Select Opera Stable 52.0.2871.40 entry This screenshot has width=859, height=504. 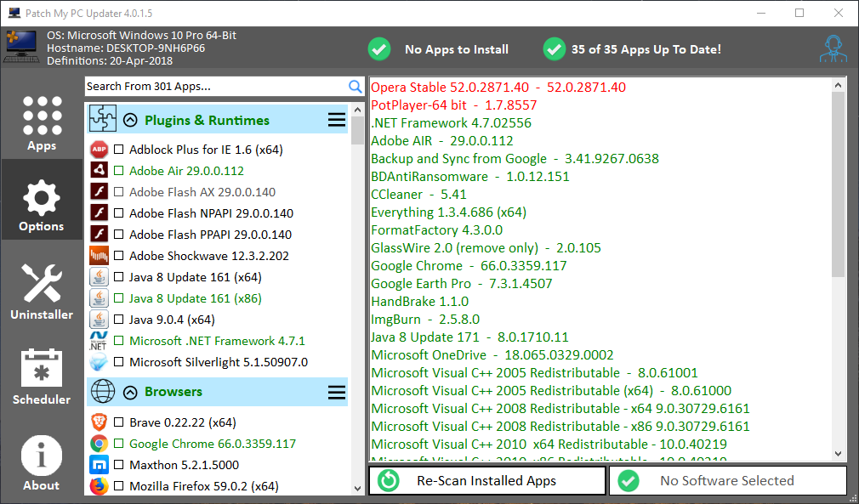498,87
